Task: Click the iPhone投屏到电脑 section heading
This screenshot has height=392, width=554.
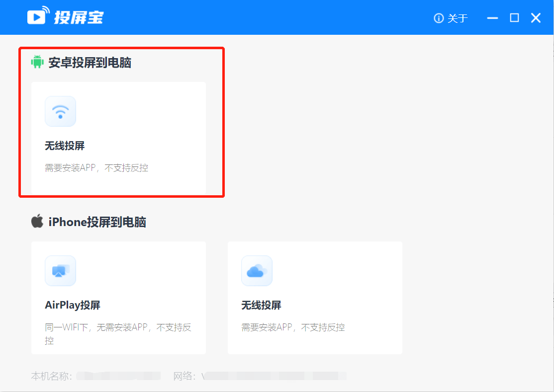Action: (97, 222)
